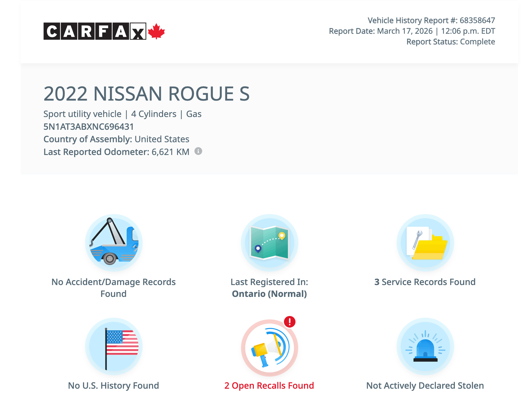532x406 pixels.
Task: Open the tow truck accident icon
Action: (x=114, y=243)
